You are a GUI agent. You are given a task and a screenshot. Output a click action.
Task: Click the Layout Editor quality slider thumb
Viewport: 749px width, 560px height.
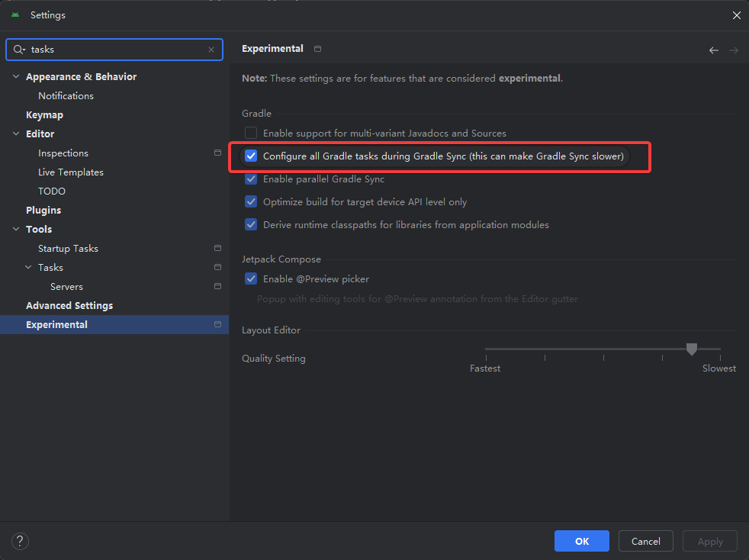coord(691,349)
